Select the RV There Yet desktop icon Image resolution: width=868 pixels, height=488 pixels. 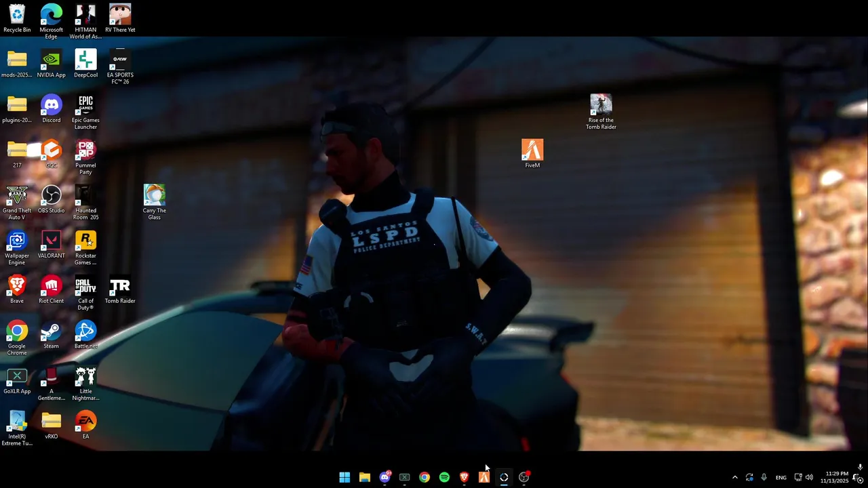coord(120,18)
